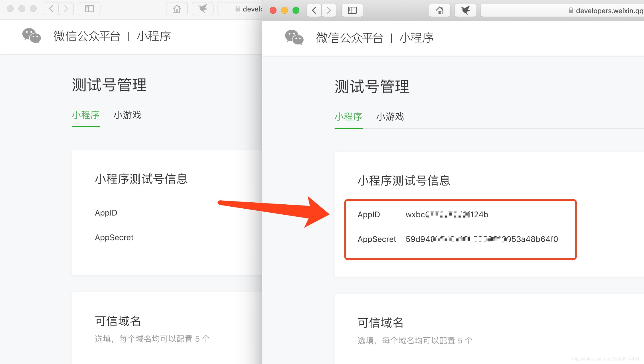This screenshot has width=644, height=364.
Task: Click the AppID value starting with wxbc
Action: click(x=447, y=214)
